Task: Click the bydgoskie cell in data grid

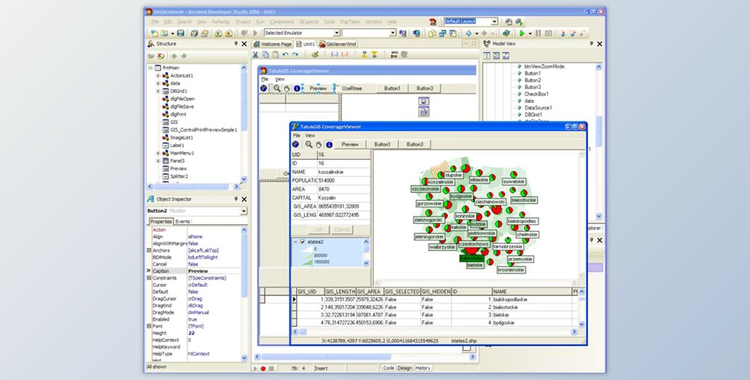Action: (532, 323)
